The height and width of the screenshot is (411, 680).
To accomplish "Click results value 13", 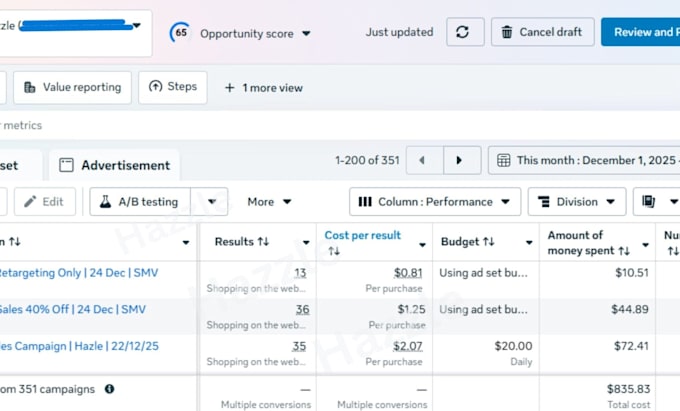I will tap(300, 273).
